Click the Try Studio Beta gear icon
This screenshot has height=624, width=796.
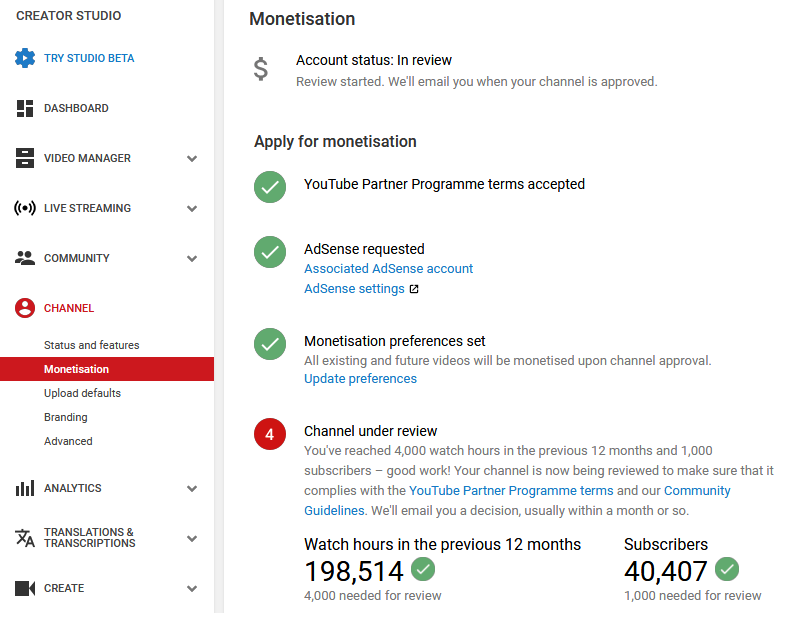click(x=25, y=58)
